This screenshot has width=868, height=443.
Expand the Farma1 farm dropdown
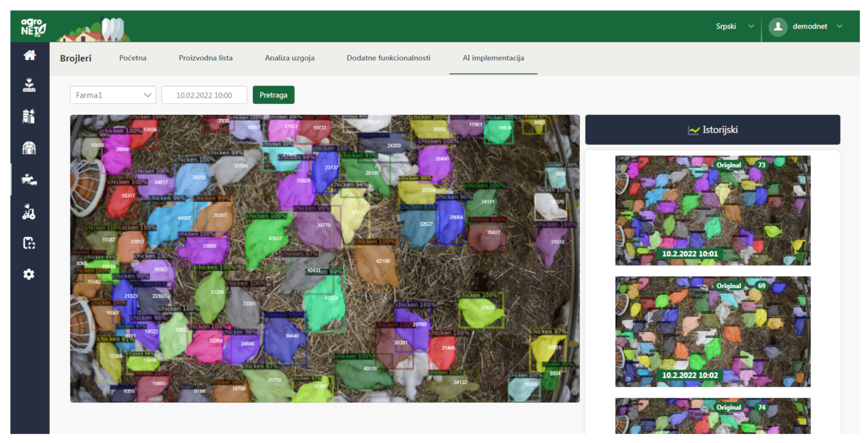113,95
